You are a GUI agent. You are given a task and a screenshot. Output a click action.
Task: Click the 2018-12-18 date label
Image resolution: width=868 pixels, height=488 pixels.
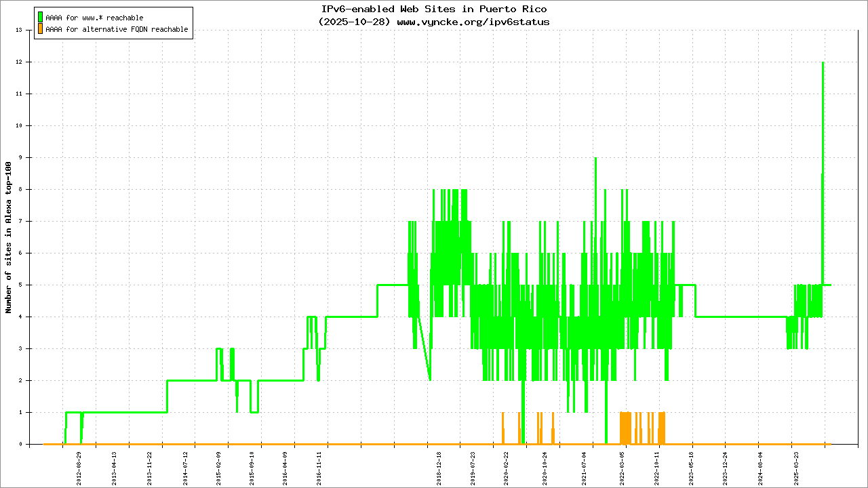pos(439,466)
